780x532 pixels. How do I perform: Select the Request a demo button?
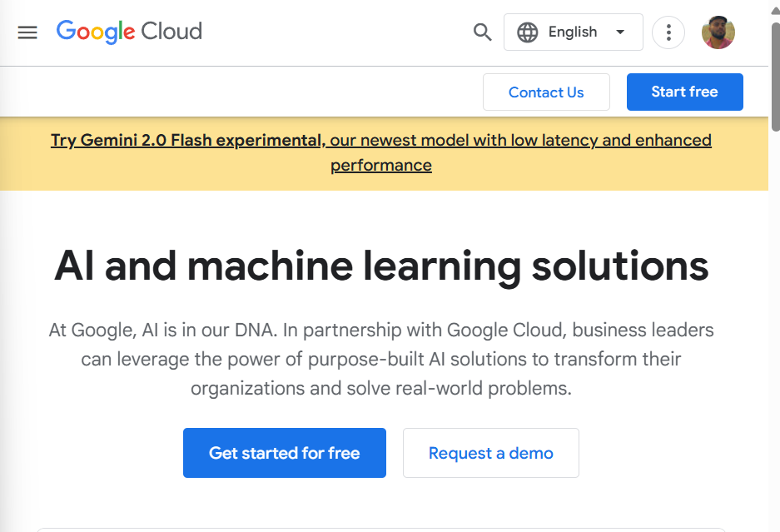pyautogui.click(x=491, y=453)
